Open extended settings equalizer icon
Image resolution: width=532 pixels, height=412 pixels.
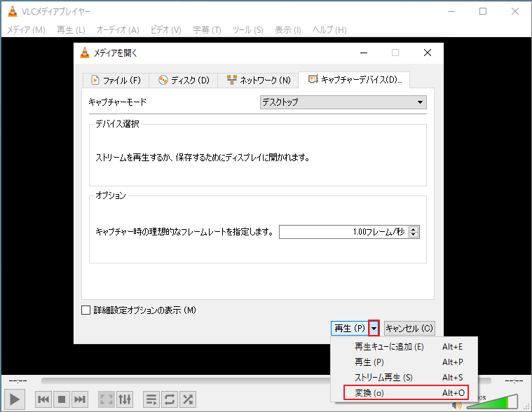[x=125, y=399]
